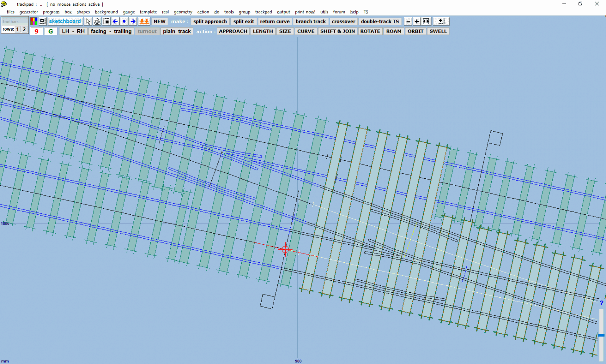Open the action menu
The image size is (606, 364).
coord(203,12)
